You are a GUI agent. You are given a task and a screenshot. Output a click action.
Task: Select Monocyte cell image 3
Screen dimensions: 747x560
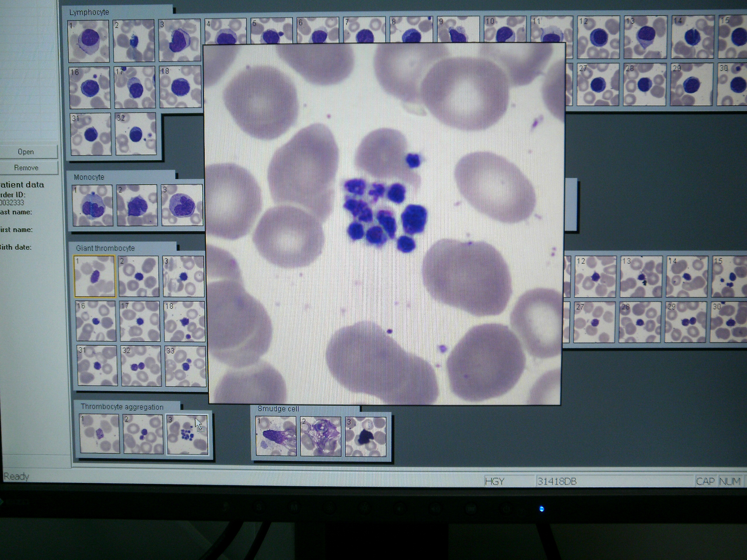pyautogui.click(x=182, y=204)
